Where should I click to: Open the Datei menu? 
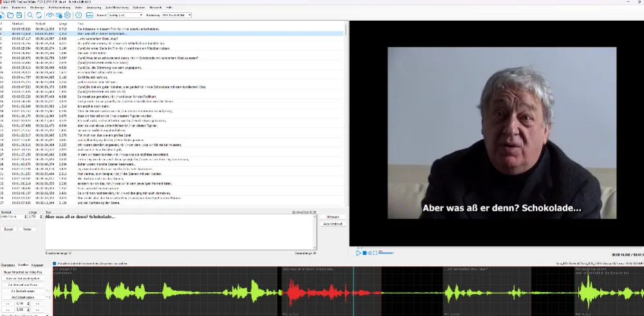(5, 8)
